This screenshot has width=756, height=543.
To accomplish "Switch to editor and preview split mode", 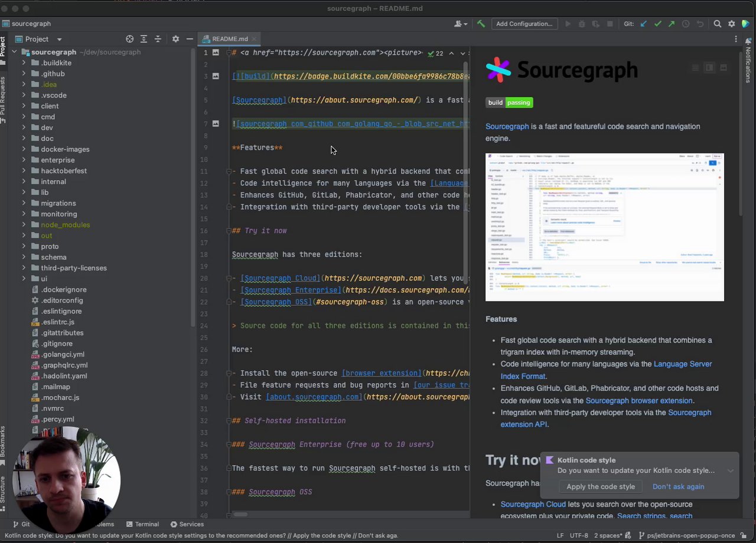I will click(x=709, y=68).
